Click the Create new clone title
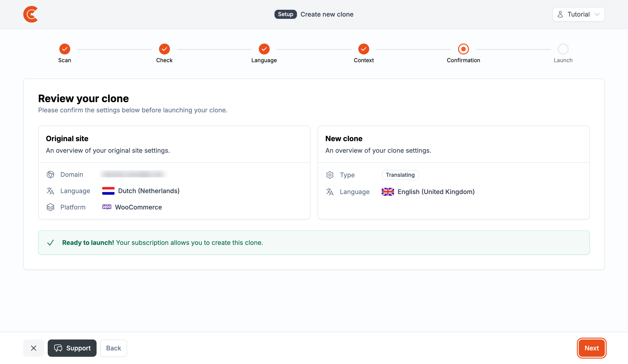 (327, 14)
